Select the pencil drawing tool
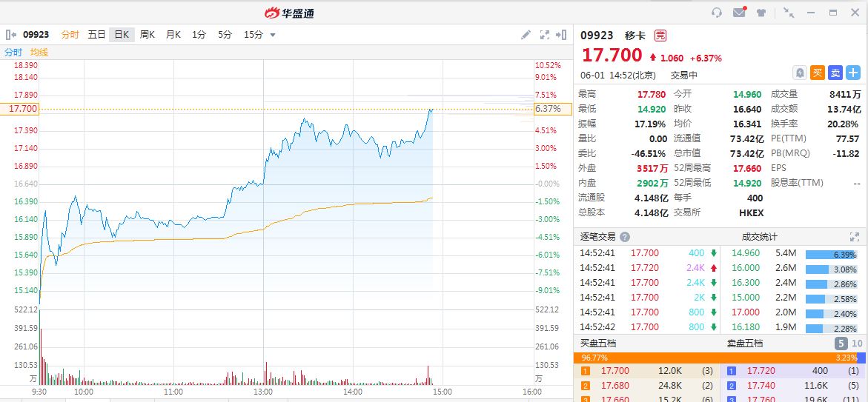This screenshot has width=868, height=402. [x=526, y=35]
